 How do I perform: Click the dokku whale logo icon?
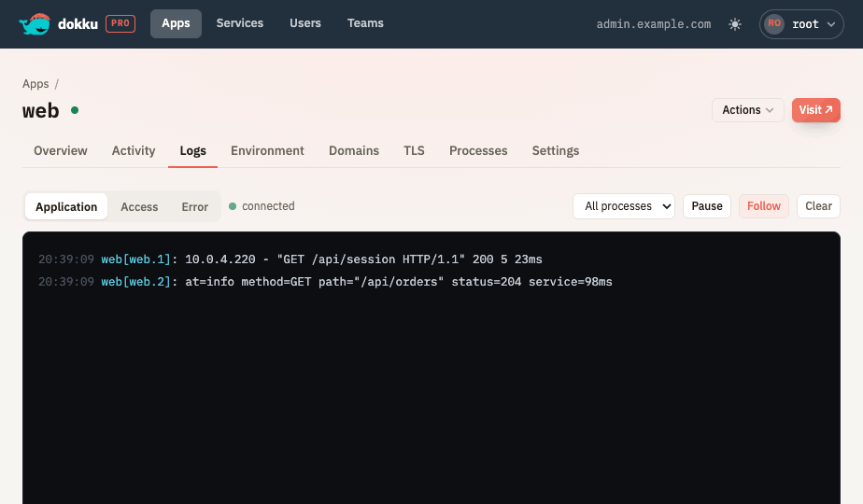pos(35,24)
